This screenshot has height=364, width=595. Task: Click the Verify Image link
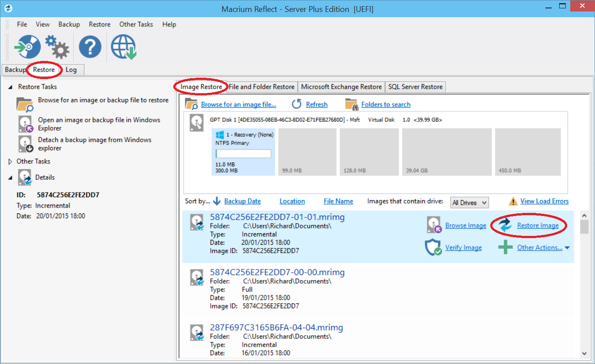coord(464,247)
